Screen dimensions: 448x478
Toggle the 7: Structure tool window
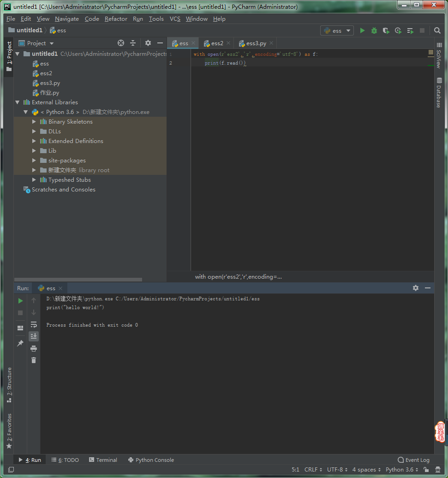(x=9, y=385)
